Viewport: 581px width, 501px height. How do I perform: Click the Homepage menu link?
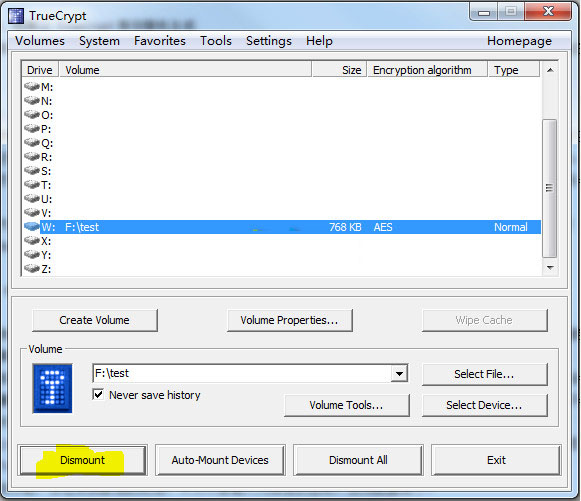[519, 41]
